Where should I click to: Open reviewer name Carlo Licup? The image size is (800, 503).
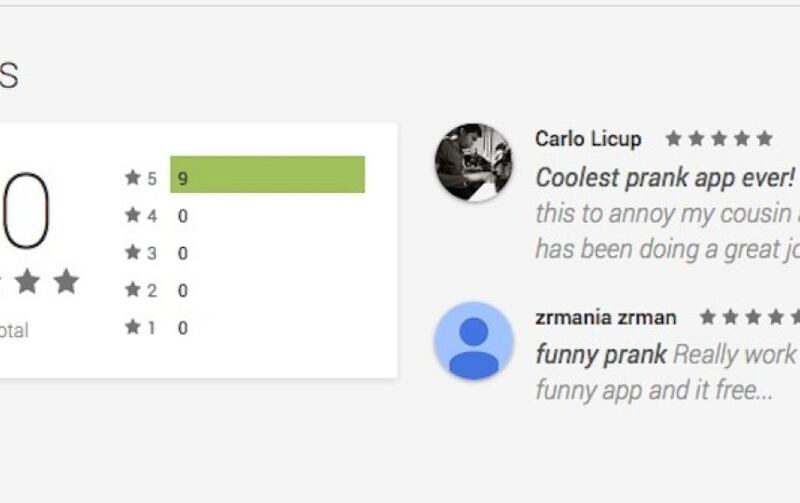click(588, 139)
